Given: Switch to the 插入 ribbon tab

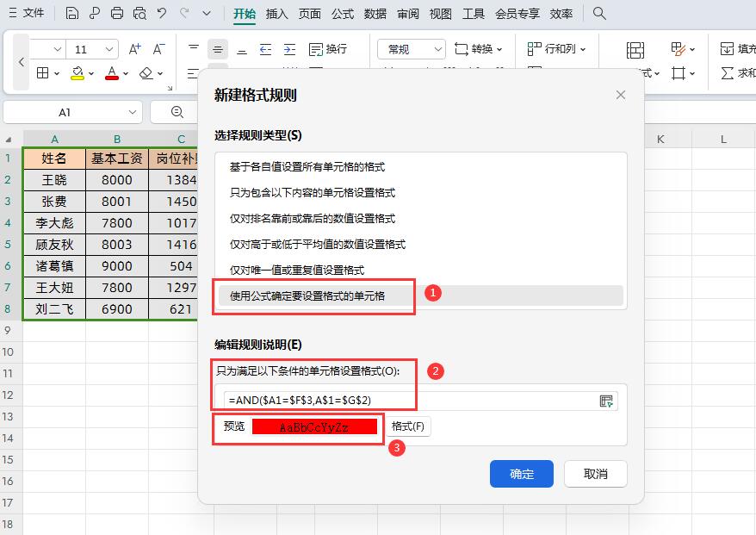Looking at the screenshot, I should click(276, 14).
